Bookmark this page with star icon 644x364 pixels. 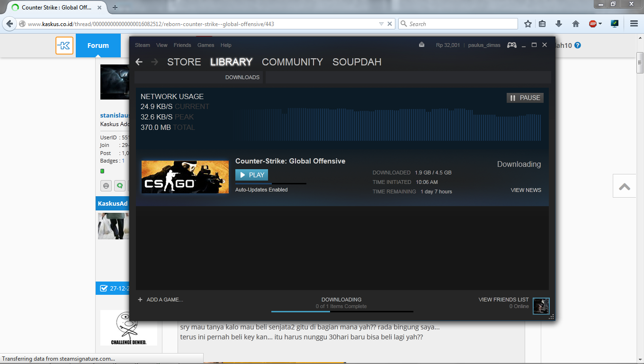coord(528,24)
